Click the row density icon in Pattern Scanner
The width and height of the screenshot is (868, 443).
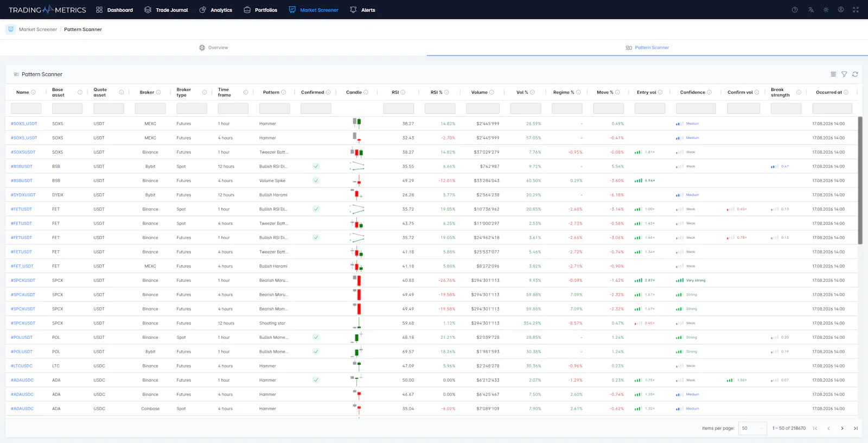pos(833,74)
